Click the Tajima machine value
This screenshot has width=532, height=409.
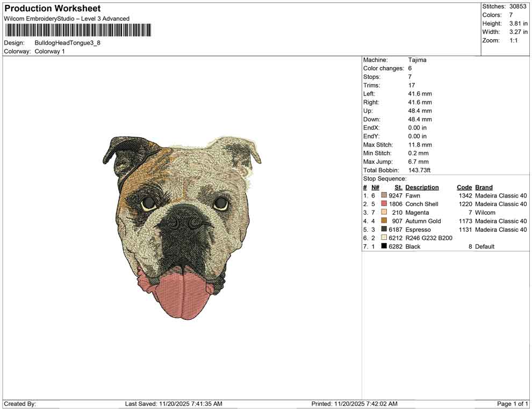coord(418,60)
